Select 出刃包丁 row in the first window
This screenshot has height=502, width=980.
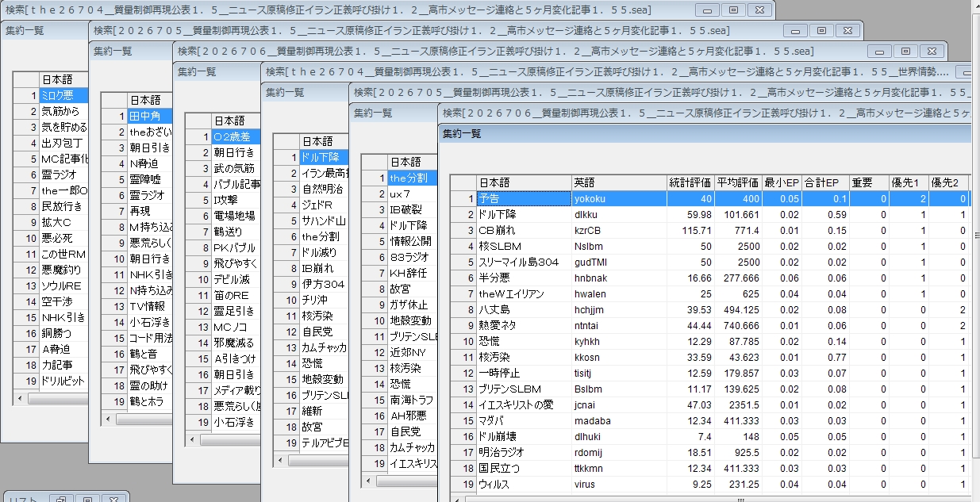[63, 143]
